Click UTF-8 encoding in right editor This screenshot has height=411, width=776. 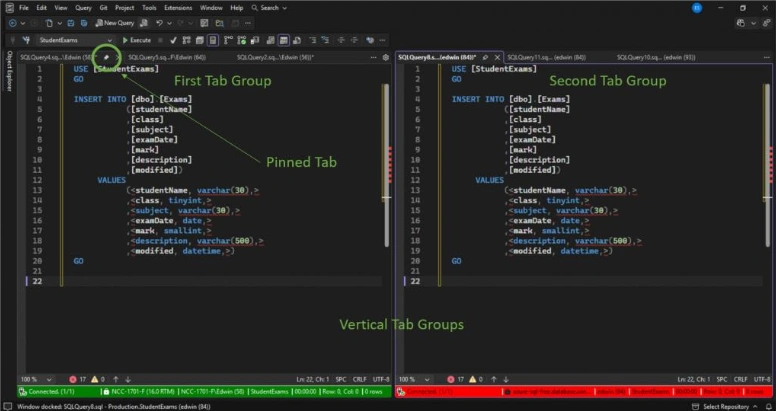click(x=762, y=379)
